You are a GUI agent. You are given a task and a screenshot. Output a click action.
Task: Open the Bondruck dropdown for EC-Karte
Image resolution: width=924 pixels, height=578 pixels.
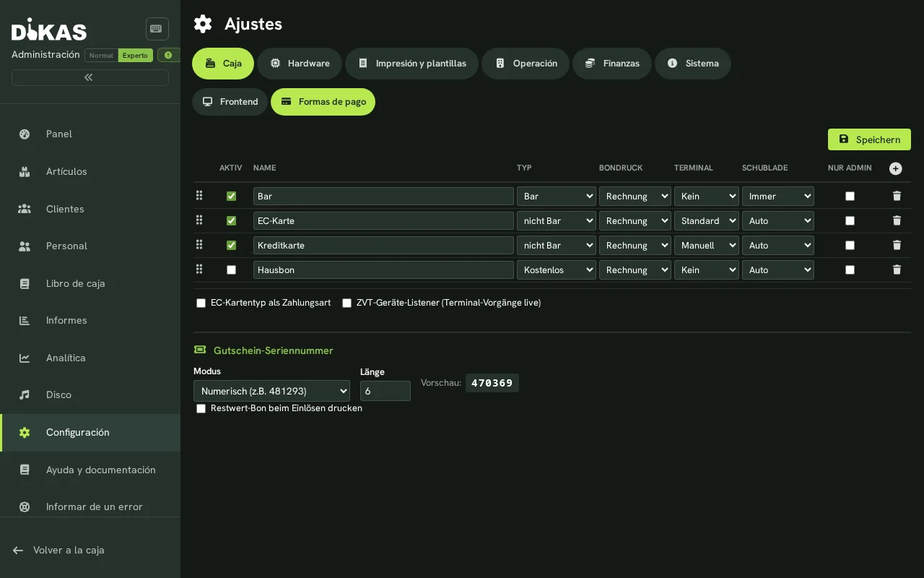[635, 220]
